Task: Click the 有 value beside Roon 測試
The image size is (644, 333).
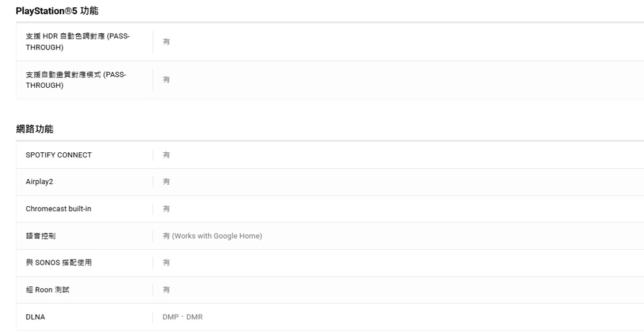Action: [x=167, y=290]
